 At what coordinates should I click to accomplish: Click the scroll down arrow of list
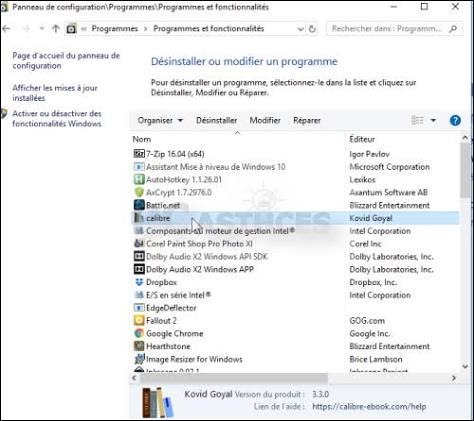point(465,366)
